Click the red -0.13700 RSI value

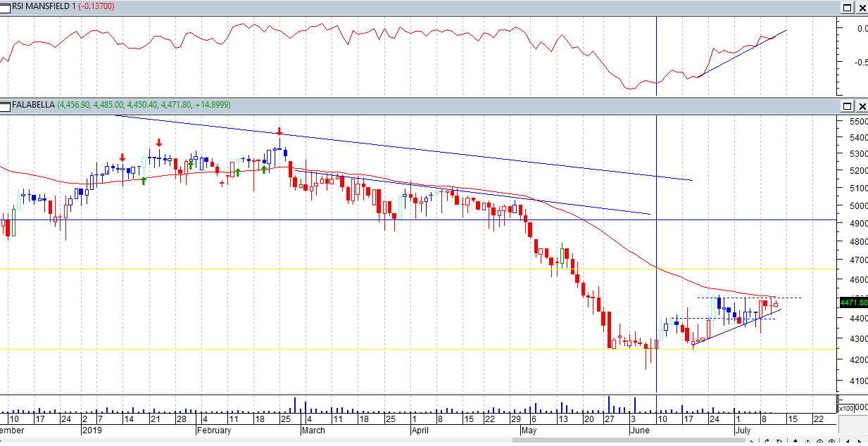[96, 6]
